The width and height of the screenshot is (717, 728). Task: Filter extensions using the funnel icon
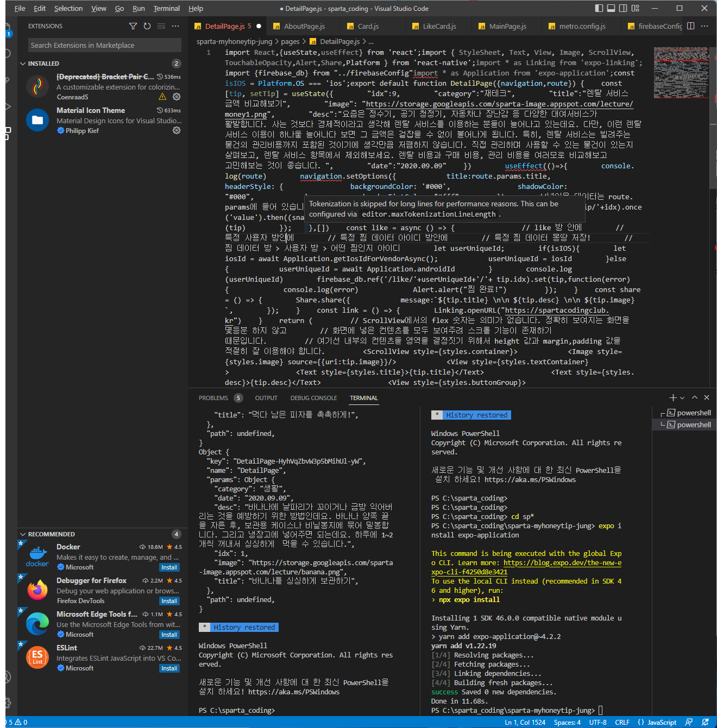click(133, 26)
